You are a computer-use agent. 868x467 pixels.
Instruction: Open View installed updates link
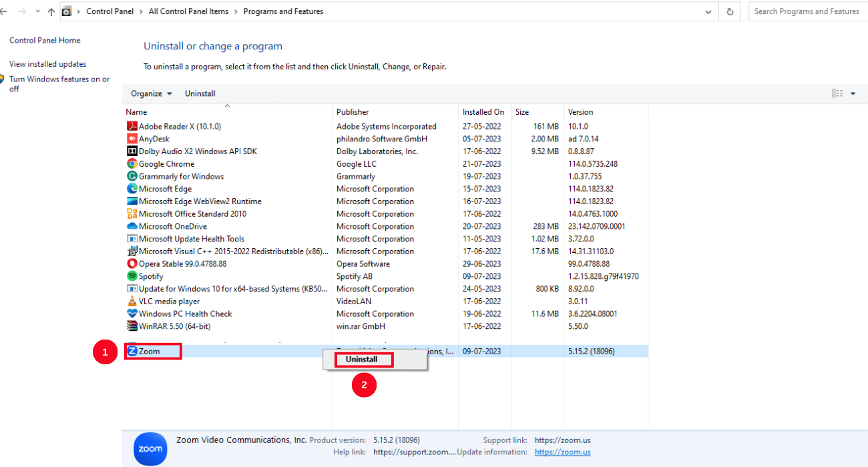coord(48,64)
